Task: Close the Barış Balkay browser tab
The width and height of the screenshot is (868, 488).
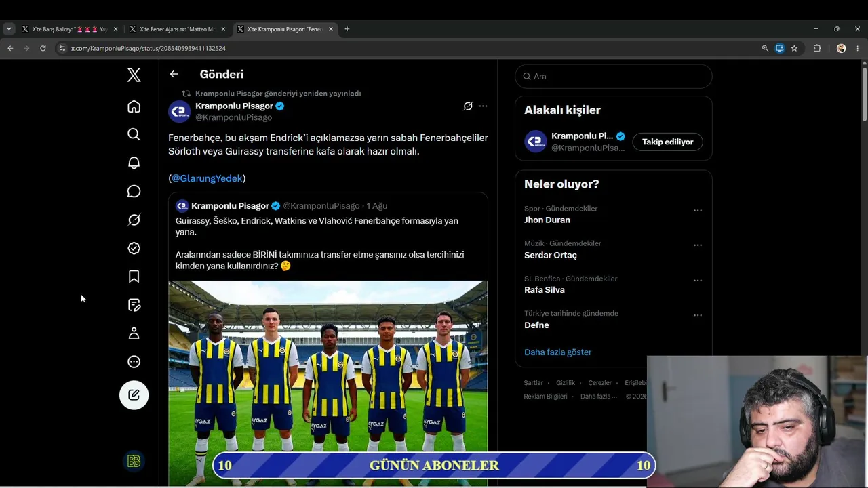Action: click(115, 29)
